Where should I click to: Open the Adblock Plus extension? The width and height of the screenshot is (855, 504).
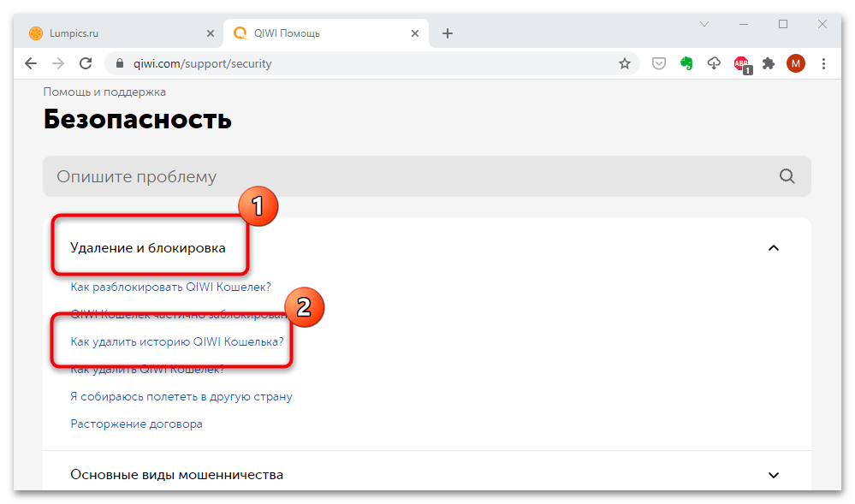click(742, 65)
